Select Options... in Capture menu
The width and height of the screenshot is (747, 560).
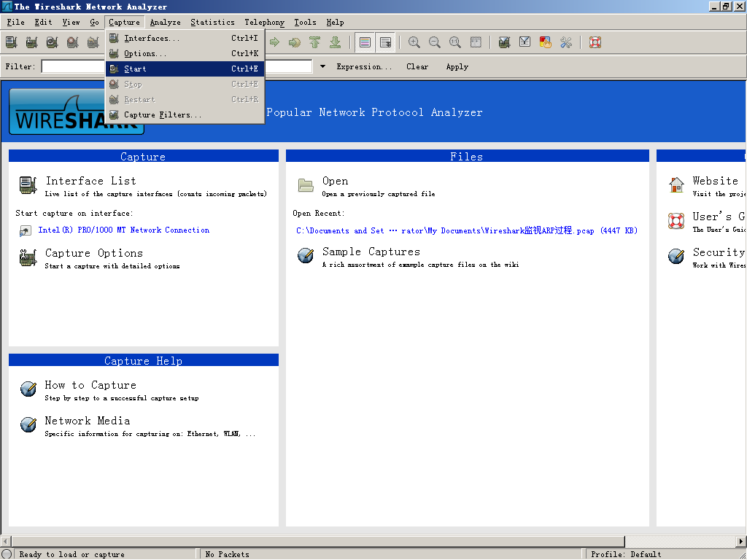(x=185, y=53)
